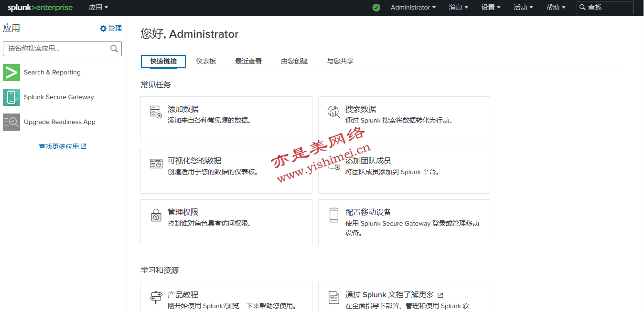Screen dimensions: 644x311
Task: Click the 学习和资源 section heading
Action: (x=160, y=270)
